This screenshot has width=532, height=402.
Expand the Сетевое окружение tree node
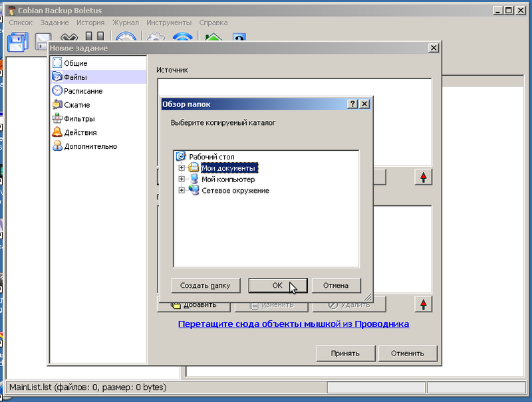click(182, 191)
